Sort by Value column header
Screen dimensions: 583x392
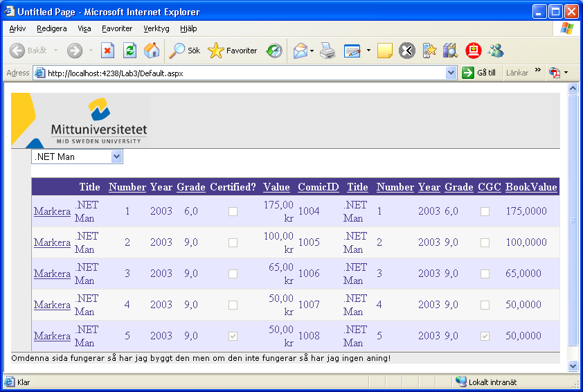click(x=276, y=187)
